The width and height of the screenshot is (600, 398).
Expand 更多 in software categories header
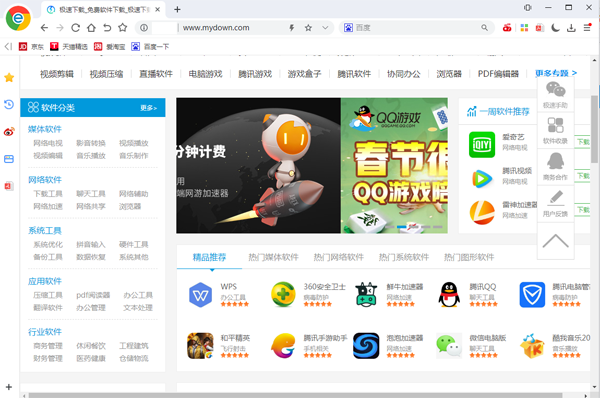click(x=148, y=108)
